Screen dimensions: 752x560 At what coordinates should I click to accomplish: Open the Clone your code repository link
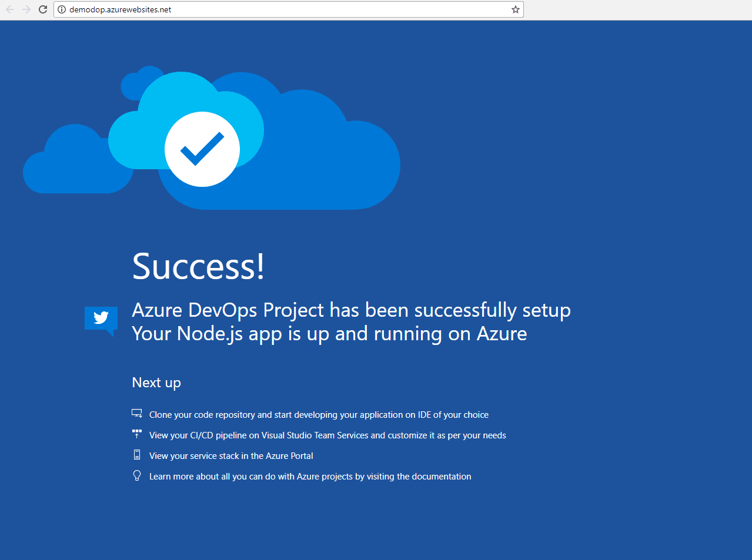click(x=319, y=415)
